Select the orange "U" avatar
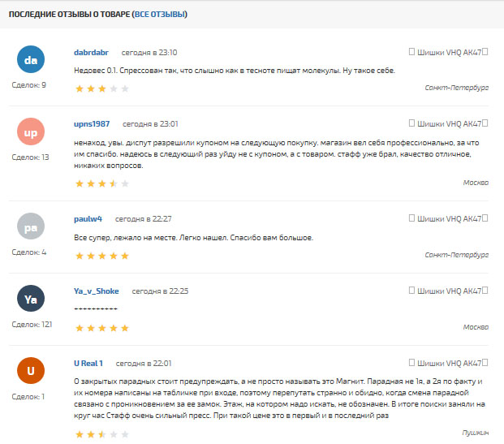The height and width of the screenshot is (444, 504). 31,371
